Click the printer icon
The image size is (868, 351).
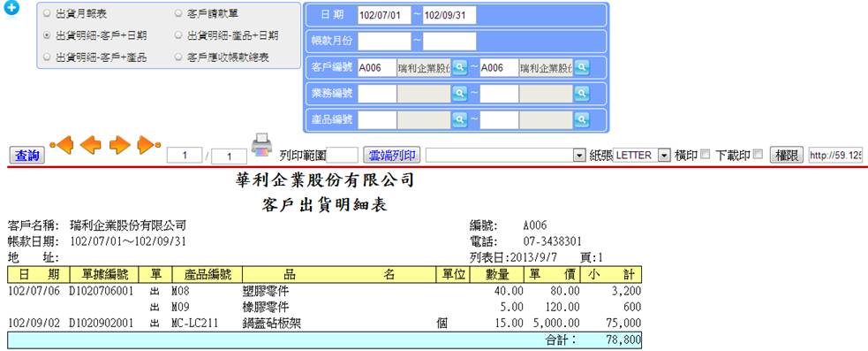tap(262, 145)
